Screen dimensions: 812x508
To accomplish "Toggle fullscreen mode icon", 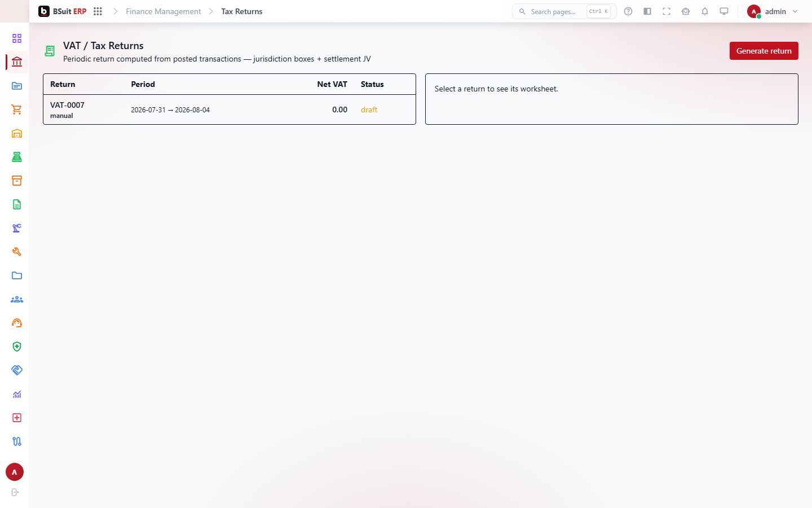I will (x=667, y=11).
